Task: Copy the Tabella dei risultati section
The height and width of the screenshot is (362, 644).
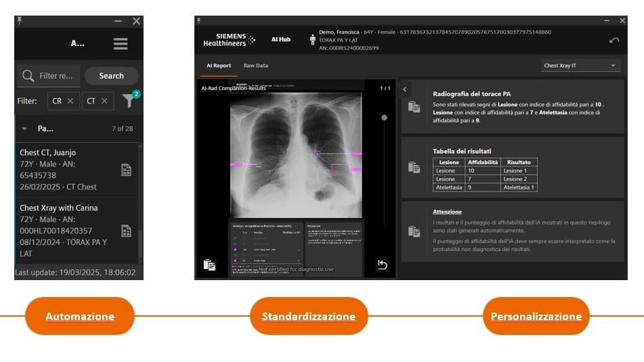Action: 414,167
